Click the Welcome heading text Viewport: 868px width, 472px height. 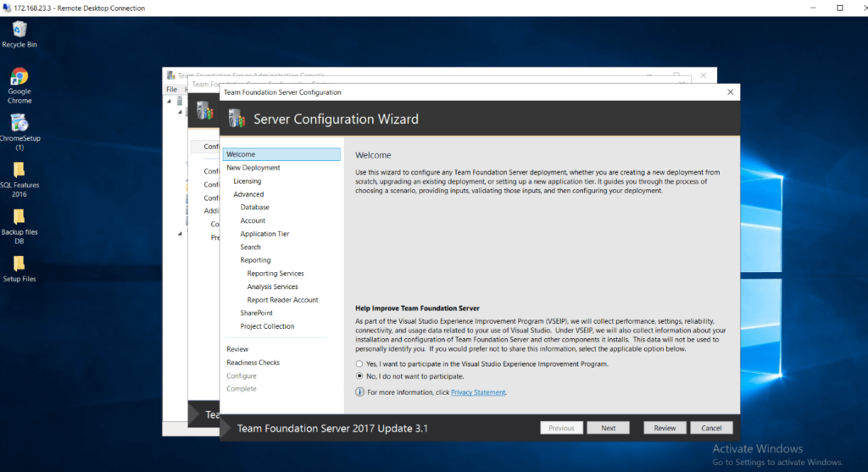(x=373, y=155)
